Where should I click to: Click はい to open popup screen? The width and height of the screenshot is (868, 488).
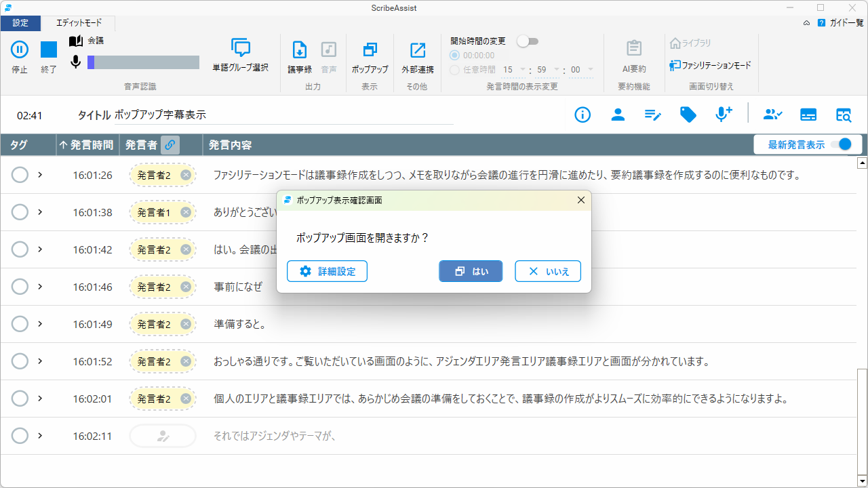click(471, 271)
